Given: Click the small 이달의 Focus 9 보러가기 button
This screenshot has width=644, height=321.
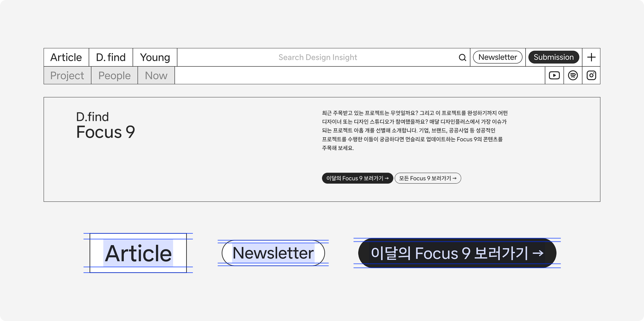Looking at the screenshot, I should click(x=357, y=178).
